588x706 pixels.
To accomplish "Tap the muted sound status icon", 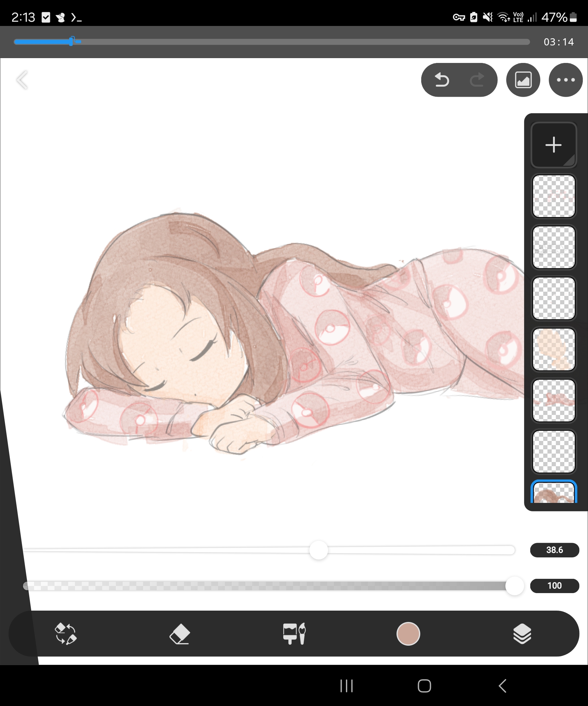I will [487, 17].
